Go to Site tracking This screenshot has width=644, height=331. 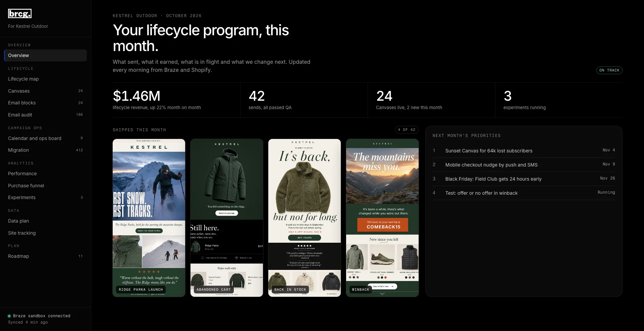pyautogui.click(x=45, y=233)
